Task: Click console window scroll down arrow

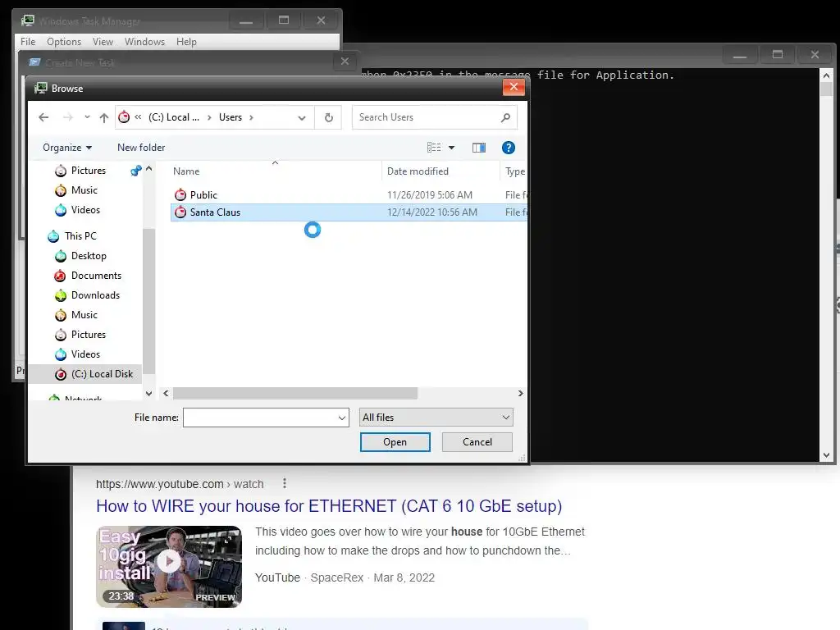Action: tap(826, 455)
